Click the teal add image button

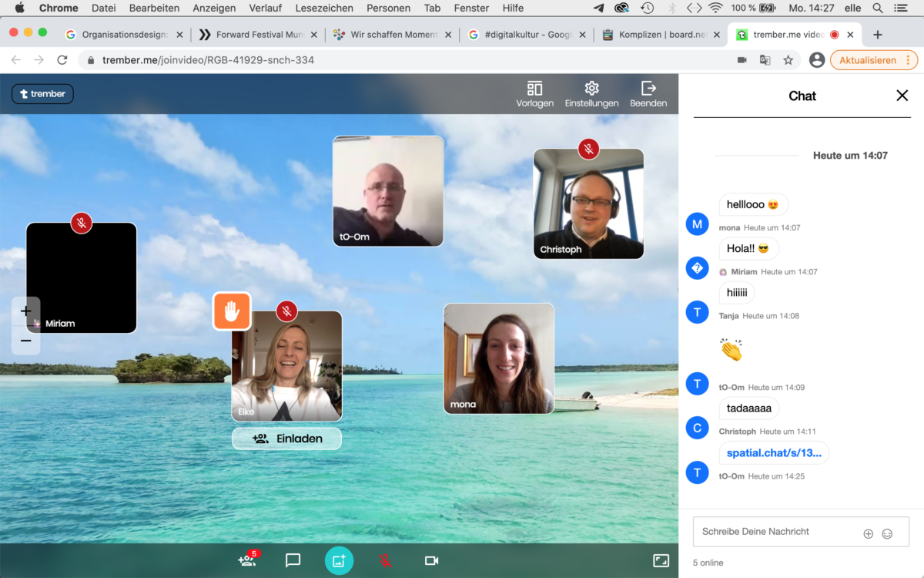point(339,560)
